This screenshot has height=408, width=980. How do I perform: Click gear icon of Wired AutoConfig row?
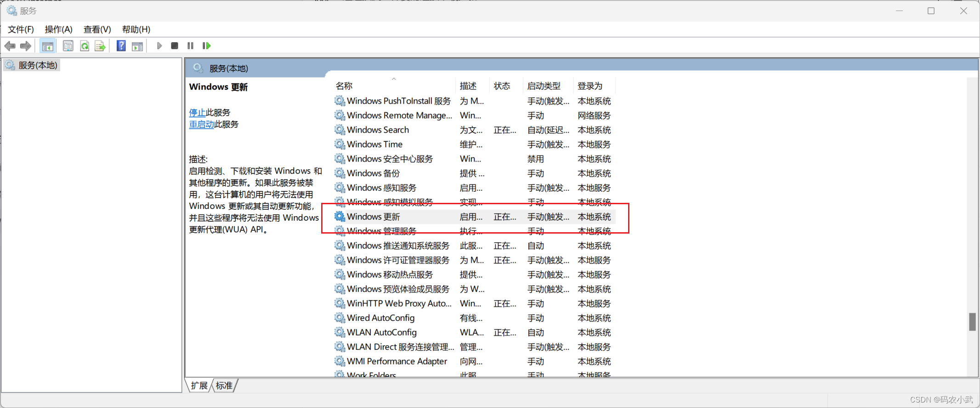(x=340, y=318)
